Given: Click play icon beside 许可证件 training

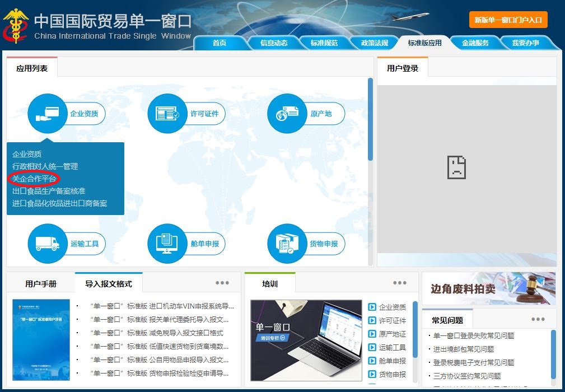Looking at the screenshot, I should (x=372, y=320).
